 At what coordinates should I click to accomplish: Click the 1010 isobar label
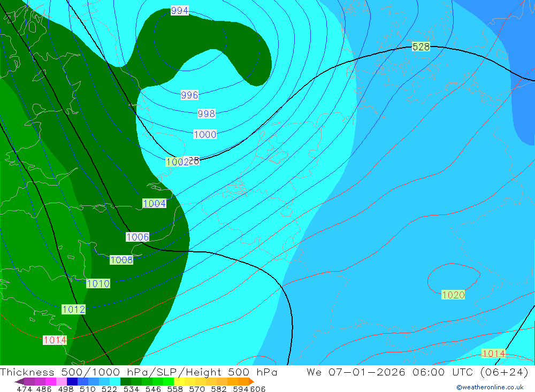(98, 283)
